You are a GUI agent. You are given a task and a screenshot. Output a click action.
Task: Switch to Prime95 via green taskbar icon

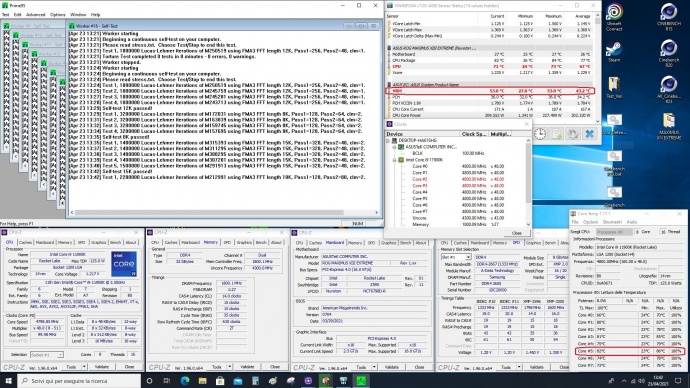[361, 381]
